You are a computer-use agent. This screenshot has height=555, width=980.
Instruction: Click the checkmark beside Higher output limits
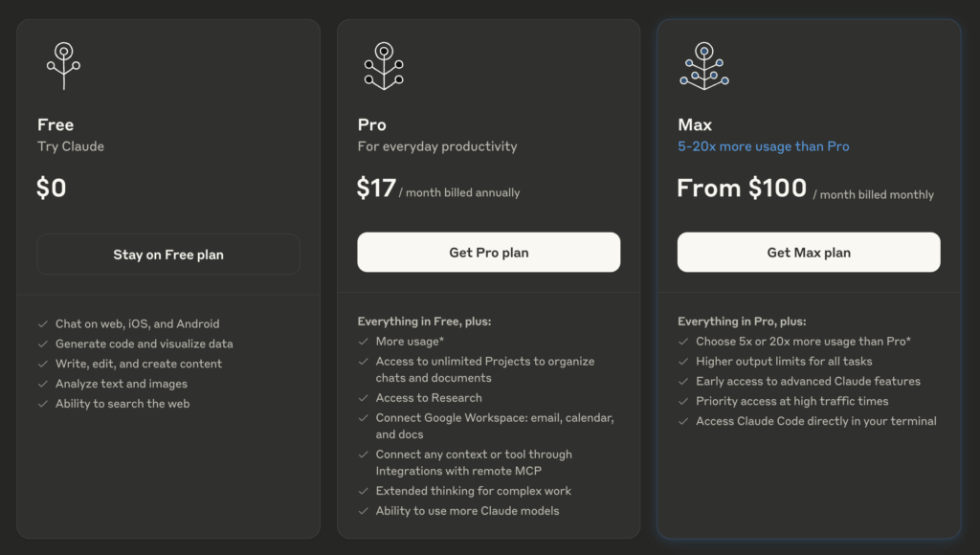[x=683, y=362]
